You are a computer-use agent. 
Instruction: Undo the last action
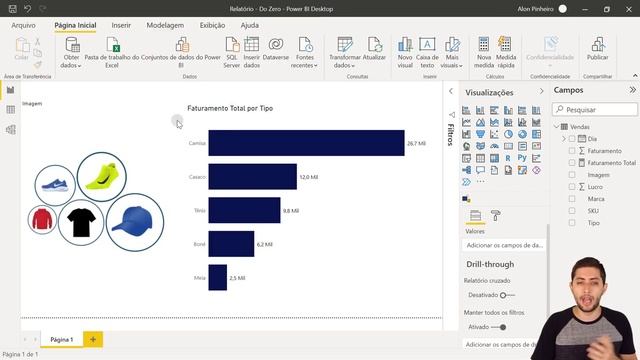(x=28, y=9)
